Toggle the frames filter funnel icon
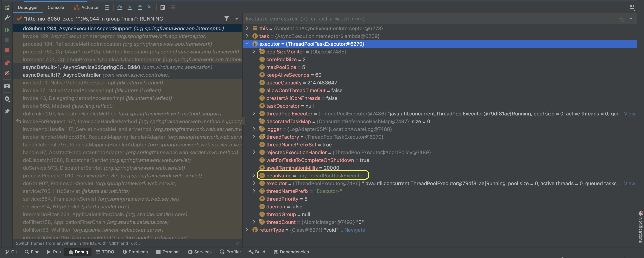The height and width of the screenshot is (258, 644). pos(226,19)
